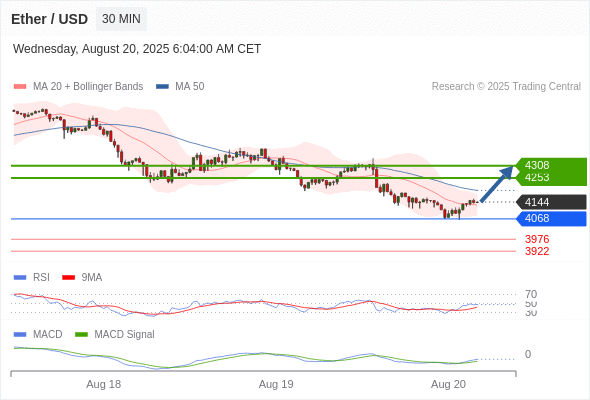Click the 30 MIN timeframe badge
Image resolution: width=590 pixels, height=400 pixels.
[x=121, y=19]
